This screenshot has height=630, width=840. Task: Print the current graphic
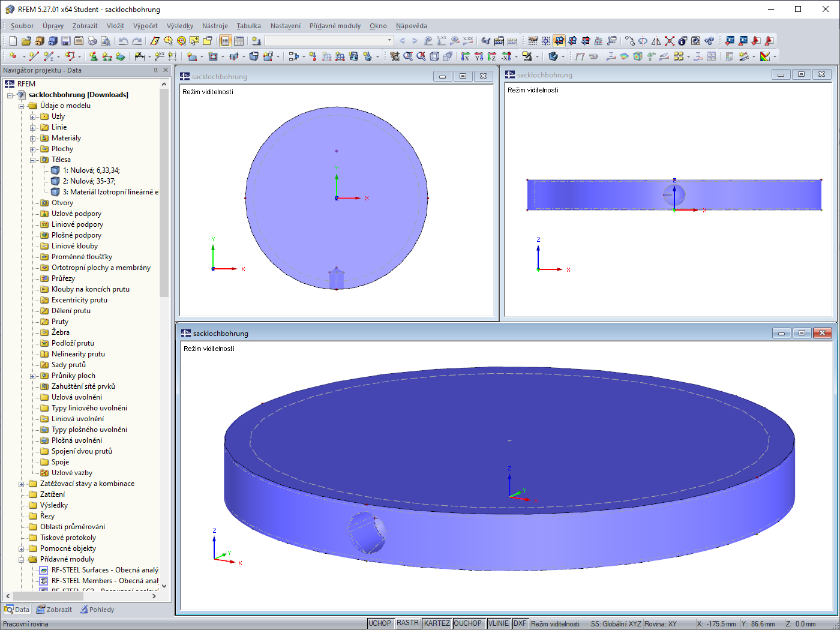(x=92, y=41)
